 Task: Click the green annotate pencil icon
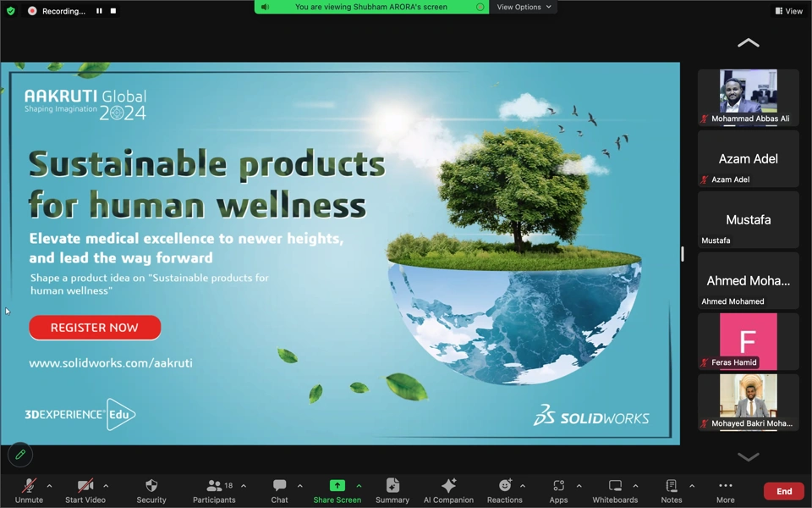(20, 455)
